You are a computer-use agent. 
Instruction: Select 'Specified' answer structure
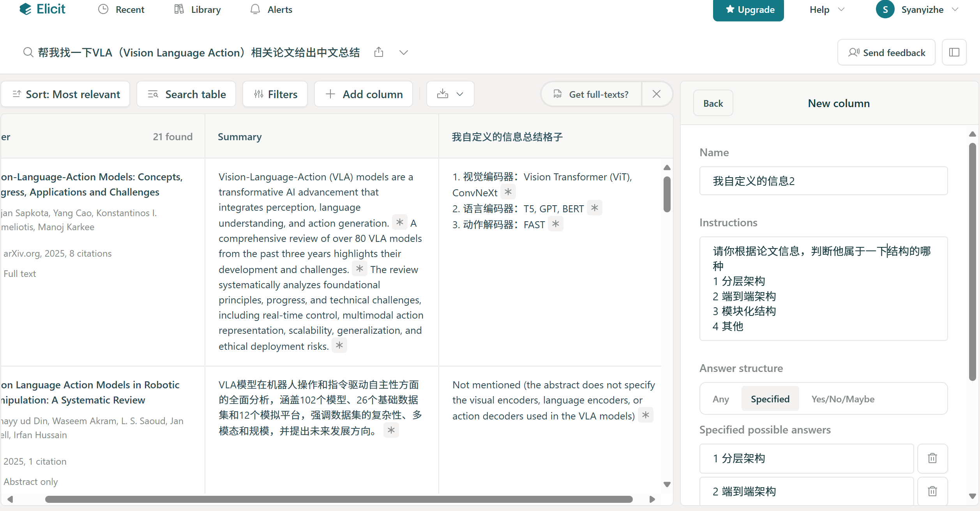tap(770, 399)
